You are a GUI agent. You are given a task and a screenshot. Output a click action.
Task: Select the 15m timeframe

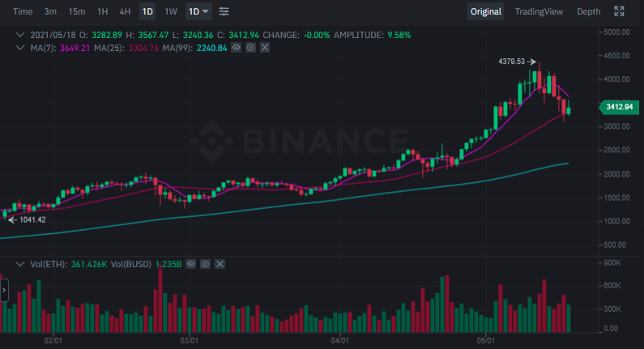[77, 11]
